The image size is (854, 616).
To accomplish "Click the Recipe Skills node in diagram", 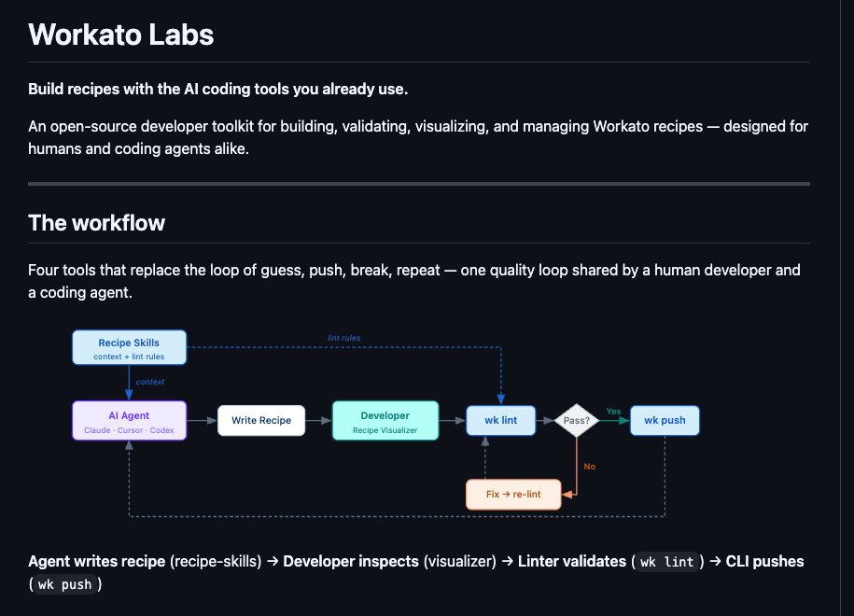I will click(x=129, y=347).
